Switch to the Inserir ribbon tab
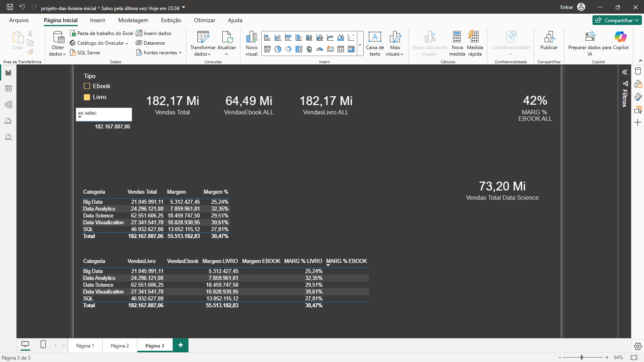This screenshot has width=644, height=362. tap(97, 20)
